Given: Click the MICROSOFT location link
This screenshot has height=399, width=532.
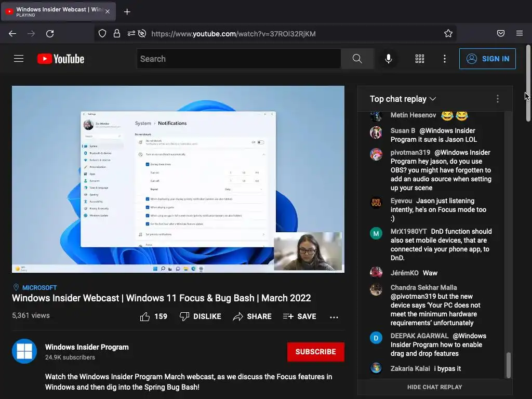Looking at the screenshot, I should click(39, 288).
